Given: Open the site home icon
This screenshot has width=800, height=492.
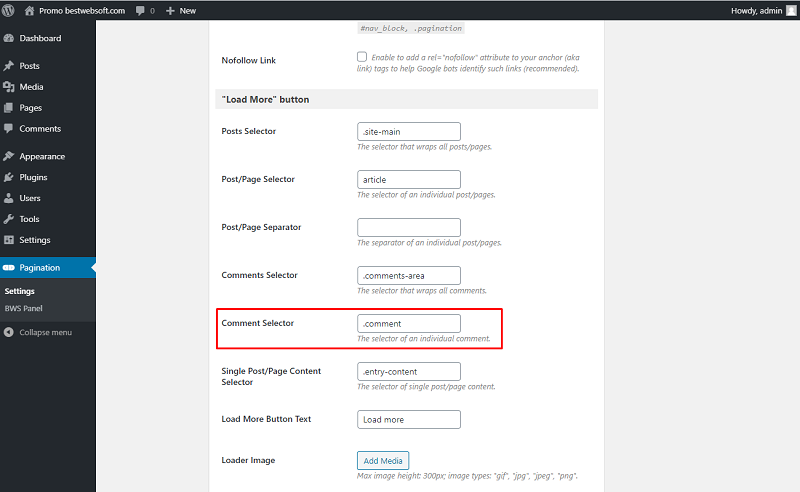Looking at the screenshot, I should [x=30, y=10].
